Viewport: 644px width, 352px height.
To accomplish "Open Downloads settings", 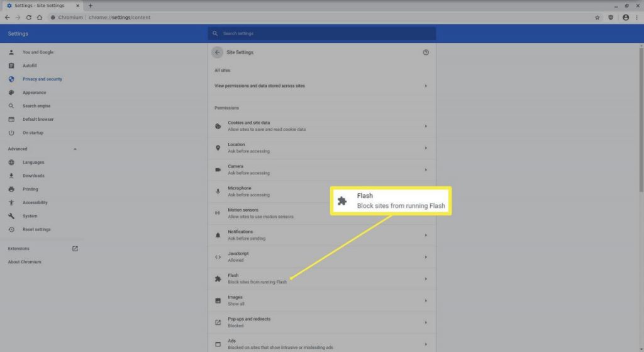I will (33, 176).
